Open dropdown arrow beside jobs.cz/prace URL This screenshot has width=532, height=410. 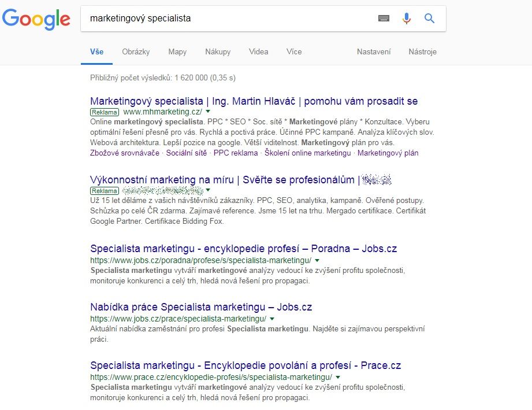coord(272,319)
